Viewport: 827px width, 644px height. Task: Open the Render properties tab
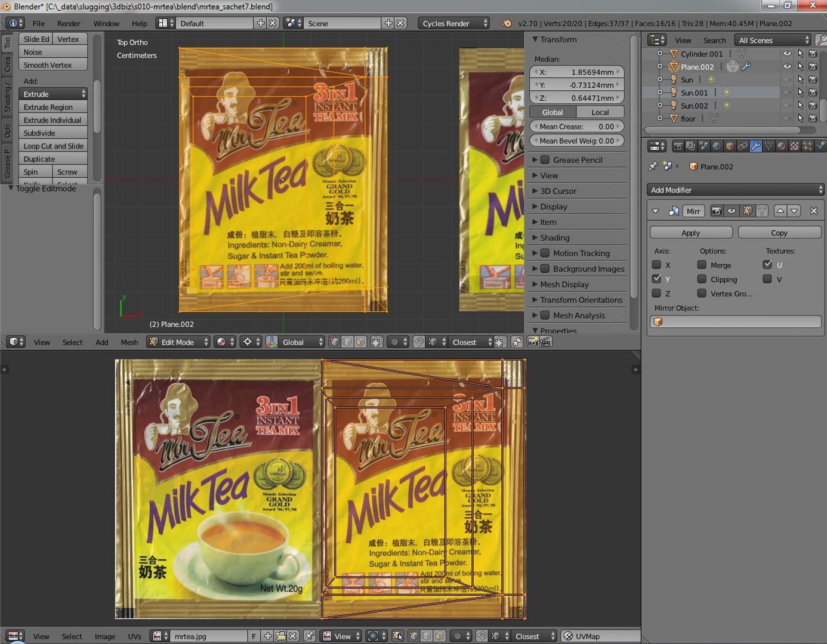pyautogui.click(x=678, y=146)
